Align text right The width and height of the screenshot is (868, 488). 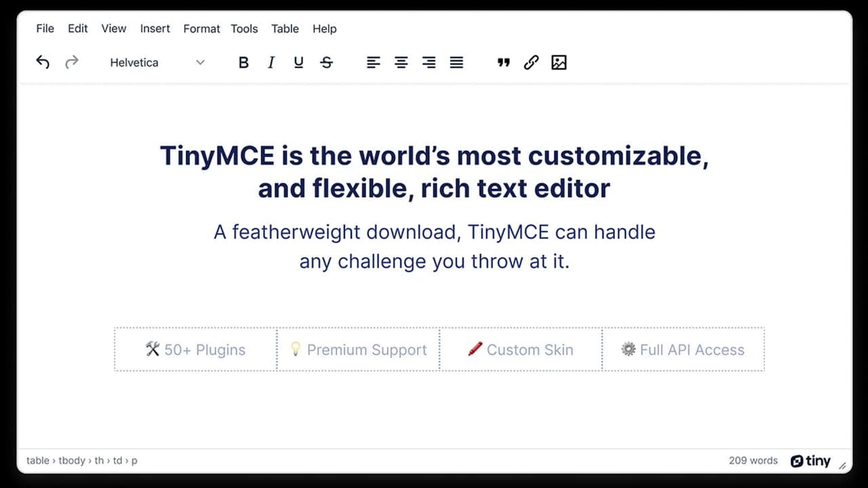tap(429, 62)
